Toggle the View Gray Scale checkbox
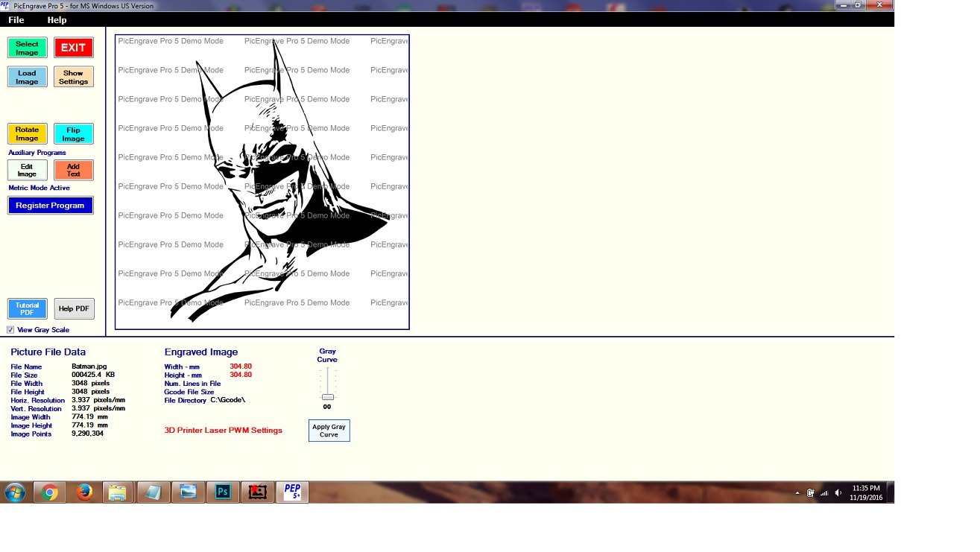The width and height of the screenshot is (980, 552). (x=10, y=329)
